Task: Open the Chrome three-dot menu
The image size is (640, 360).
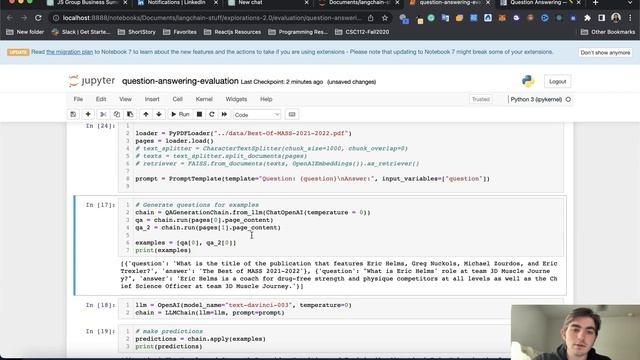Action: tap(631, 18)
